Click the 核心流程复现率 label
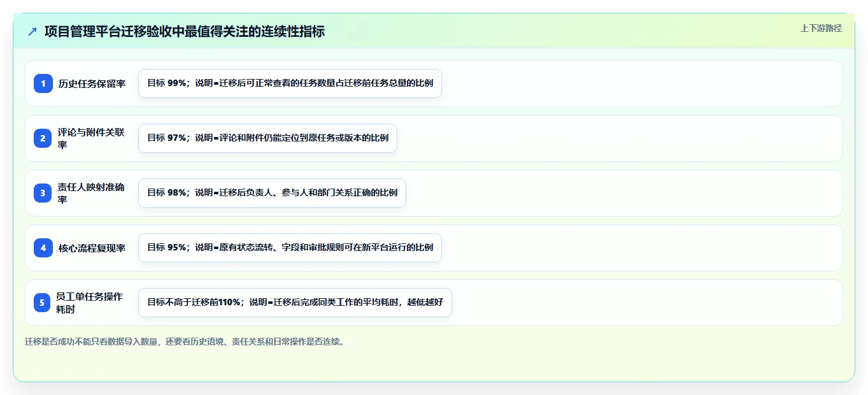Screen dimensions: 868x395 click(92, 248)
